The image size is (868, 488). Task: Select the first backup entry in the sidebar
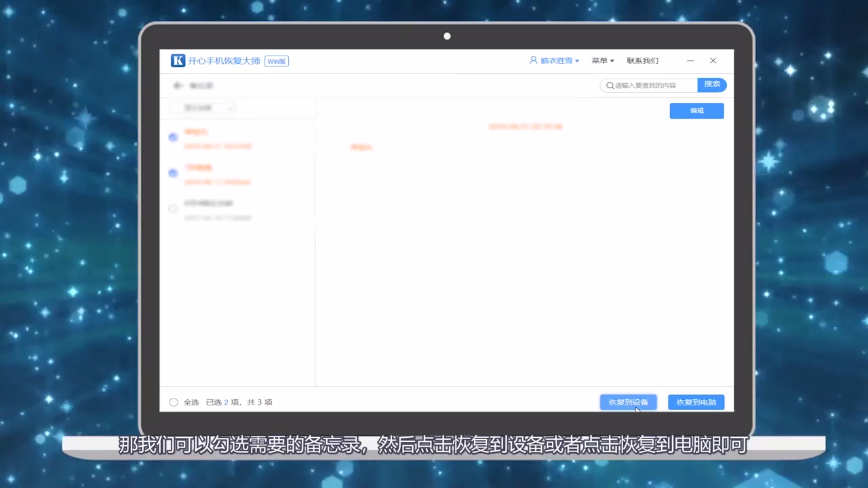pos(217,139)
